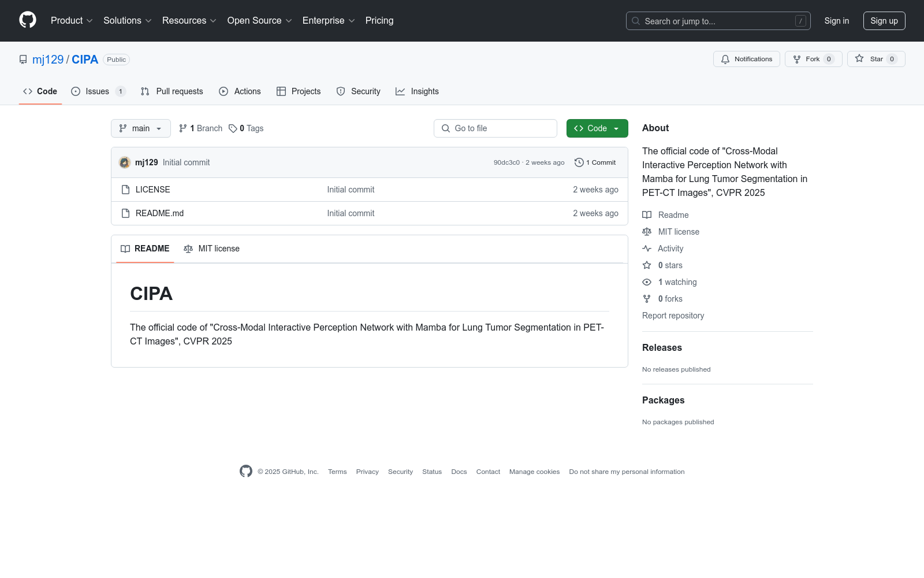Click the LICENSE file icon
Viewport: 924px width, 578px height.
tap(125, 190)
